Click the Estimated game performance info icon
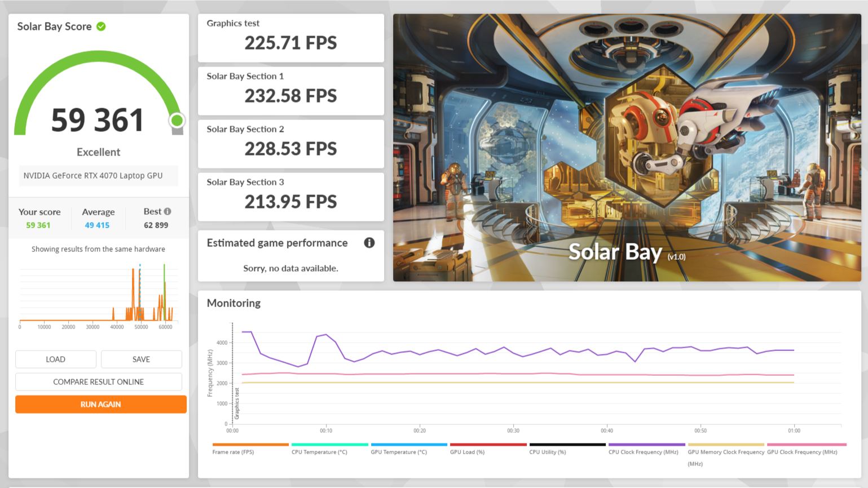868x488 pixels. (369, 243)
